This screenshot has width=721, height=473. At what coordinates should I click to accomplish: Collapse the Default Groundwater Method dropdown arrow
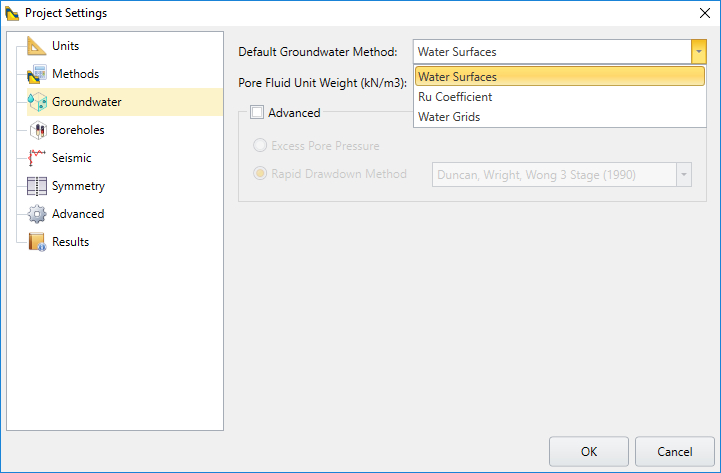[x=698, y=51]
